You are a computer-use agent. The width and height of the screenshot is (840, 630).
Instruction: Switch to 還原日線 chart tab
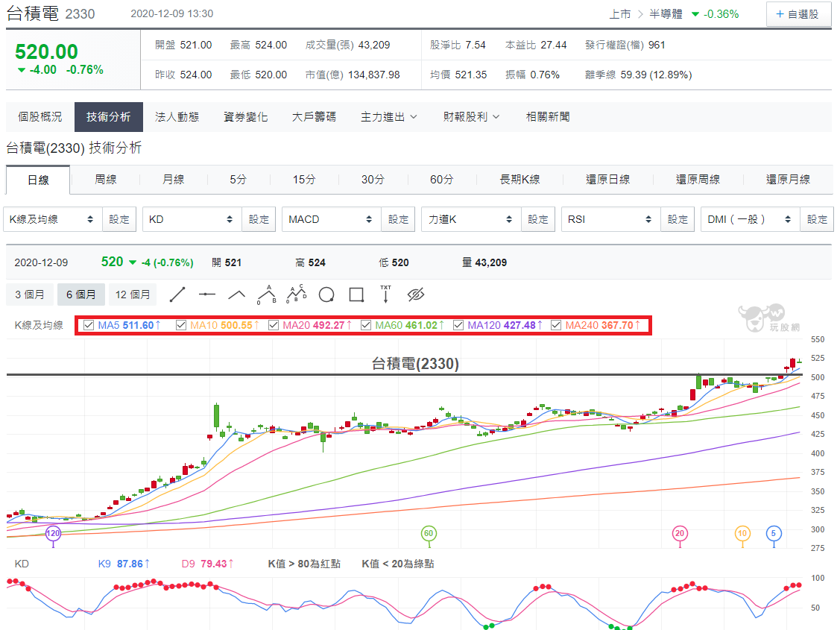tap(608, 180)
